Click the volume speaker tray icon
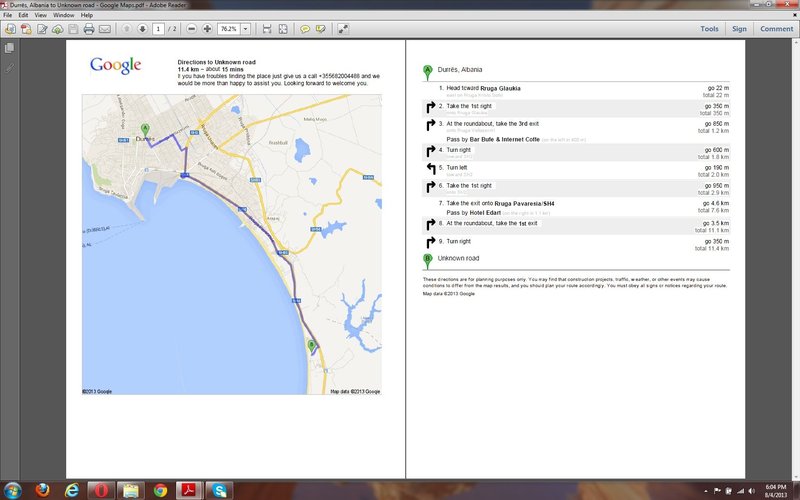The height and width of the screenshot is (500, 800). tap(751, 491)
